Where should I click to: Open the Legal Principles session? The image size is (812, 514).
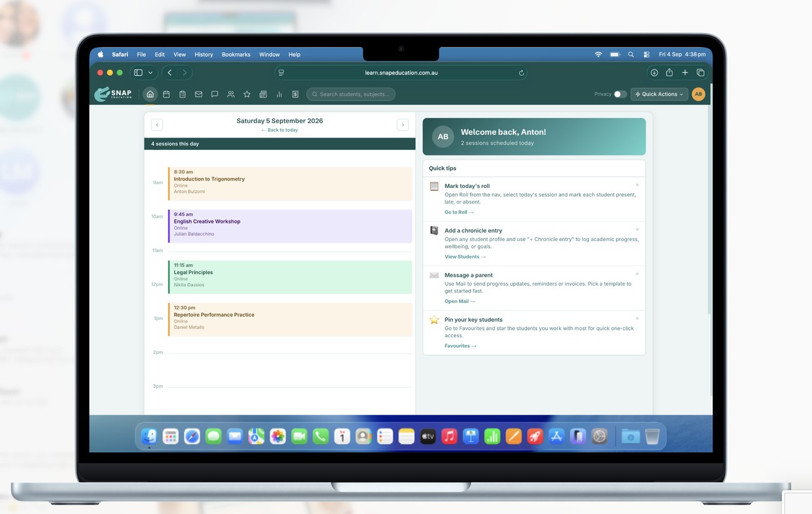(x=290, y=277)
